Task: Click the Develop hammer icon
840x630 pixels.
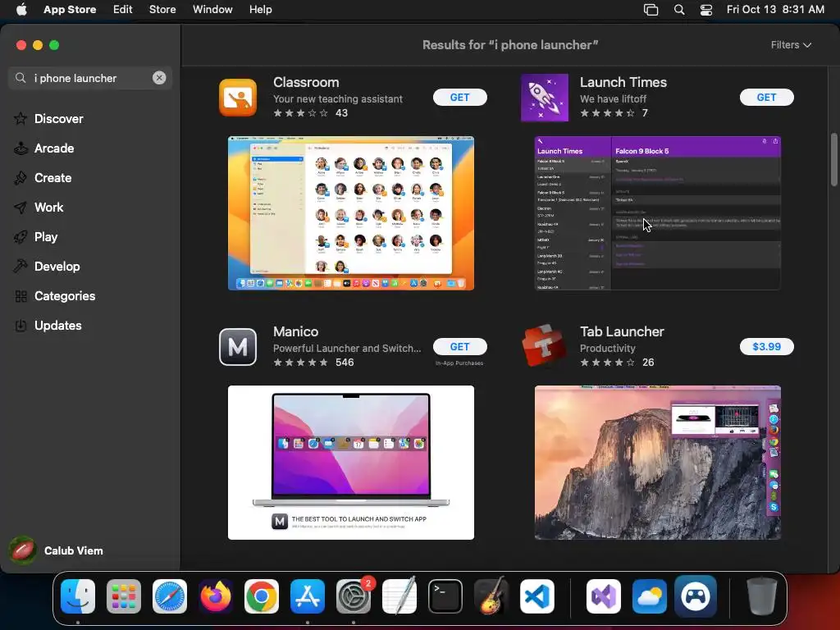Action: coord(21,267)
